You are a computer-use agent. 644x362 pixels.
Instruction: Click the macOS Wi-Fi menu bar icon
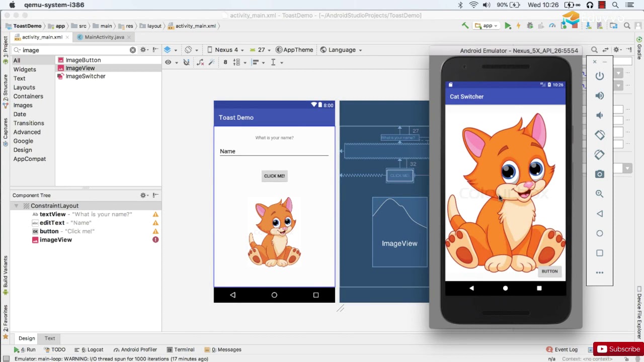473,5
